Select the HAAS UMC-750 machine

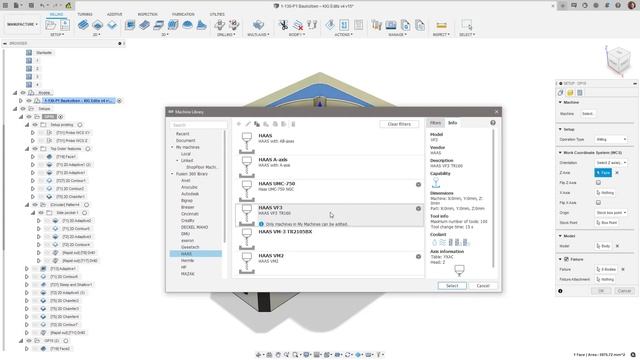click(329, 191)
